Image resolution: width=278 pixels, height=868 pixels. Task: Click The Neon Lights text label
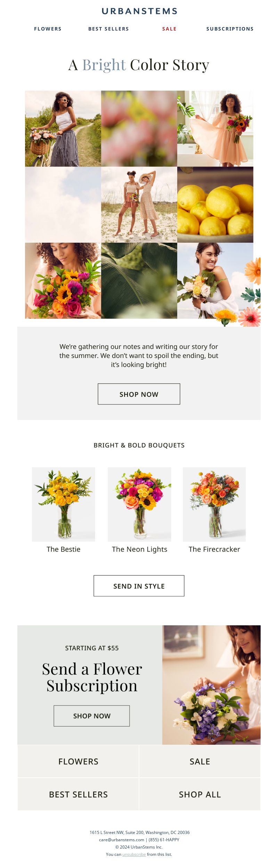[x=139, y=549]
